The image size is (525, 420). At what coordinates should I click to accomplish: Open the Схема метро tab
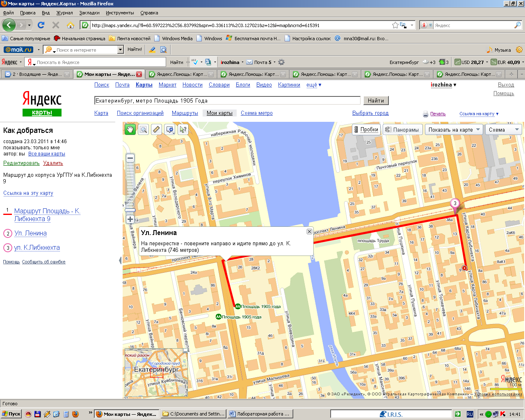pyautogui.click(x=257, y=113)
